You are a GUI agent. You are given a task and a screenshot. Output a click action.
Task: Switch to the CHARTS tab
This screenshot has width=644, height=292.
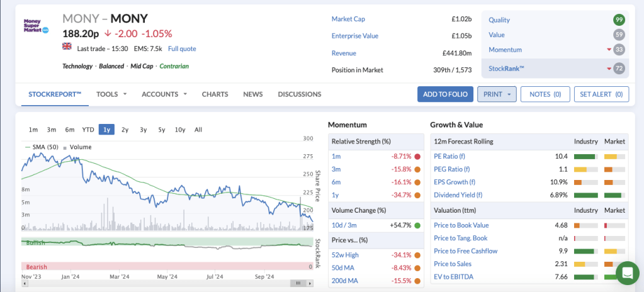tap(215, 94)
